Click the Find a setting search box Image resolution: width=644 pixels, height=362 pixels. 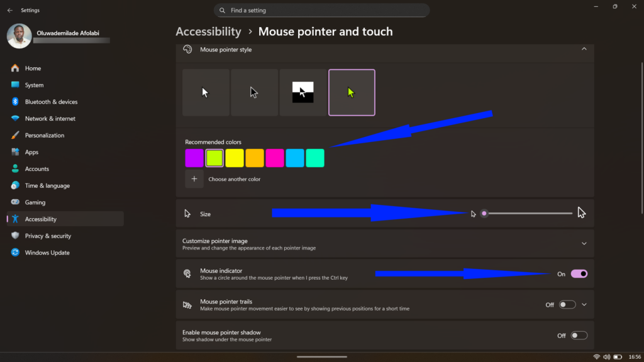click(x=321, y=10)
